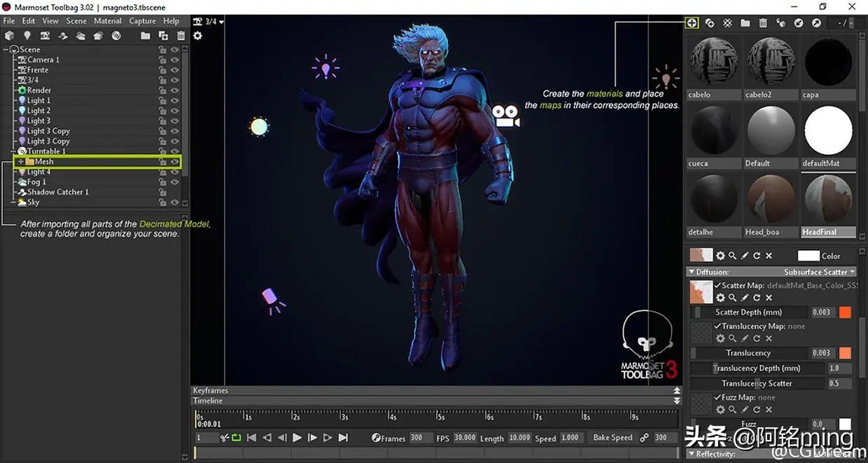Click the magnifier icon under the material preview
The height and width of the screenshot is (463, 868).
point(731,255)
